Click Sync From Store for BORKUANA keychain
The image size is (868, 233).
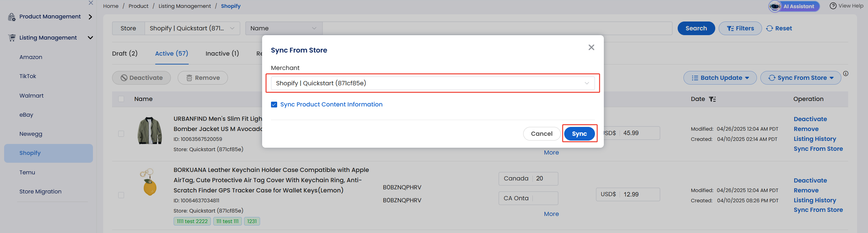pyautogui.click(x=818, y=210)
